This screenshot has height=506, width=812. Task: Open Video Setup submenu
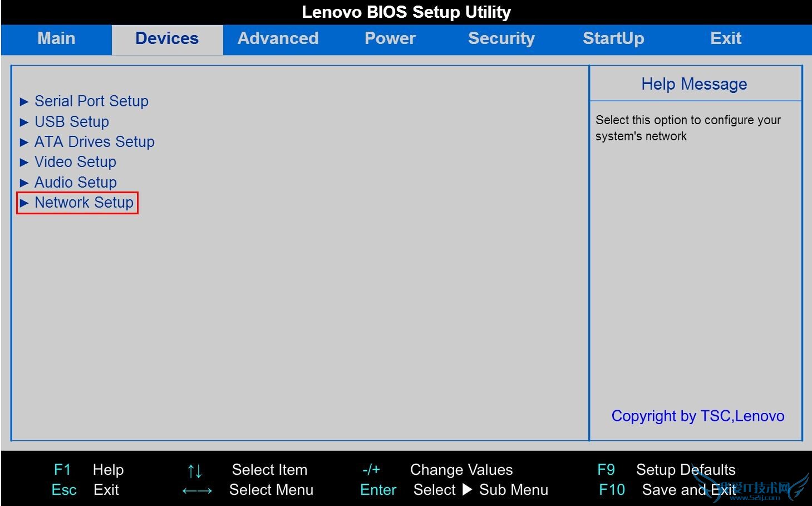click(x=75, y=162)
